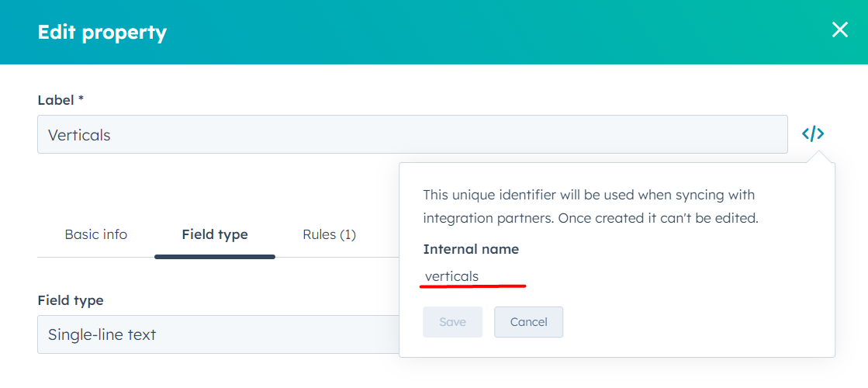Click the Label input containing Verticals
868x388 pixels.
(x=412, y=135)
